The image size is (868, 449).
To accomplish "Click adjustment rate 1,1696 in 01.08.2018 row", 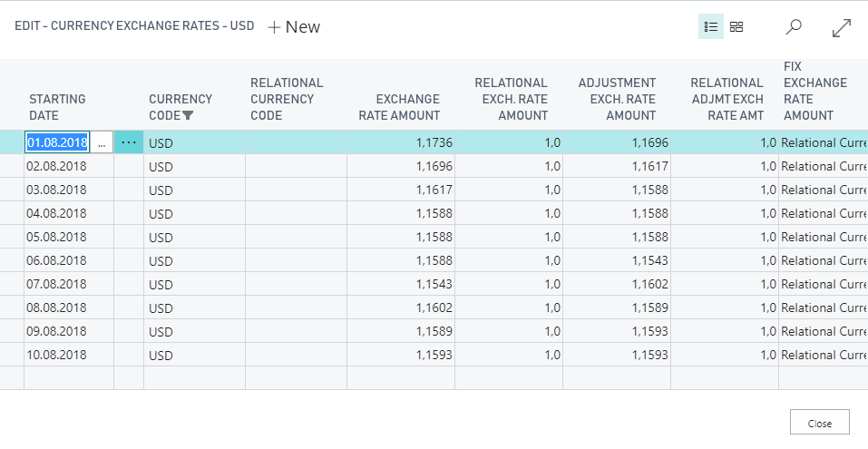I will (617, 142).
